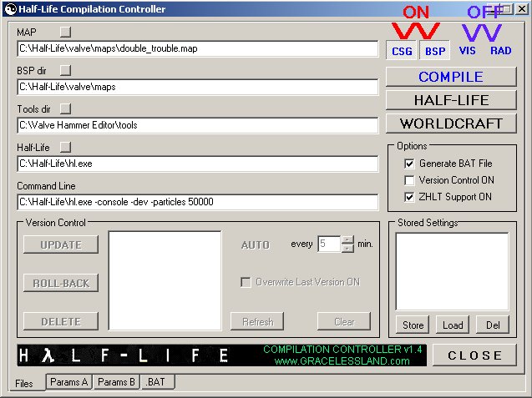
Task: Uncheck Generate BAT File option
Action: coord(409,164)
